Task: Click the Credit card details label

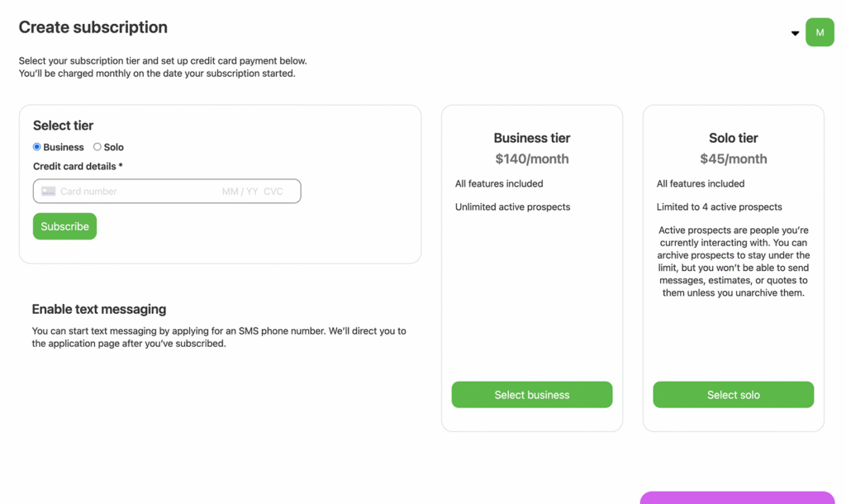Action: click(78, 166)
